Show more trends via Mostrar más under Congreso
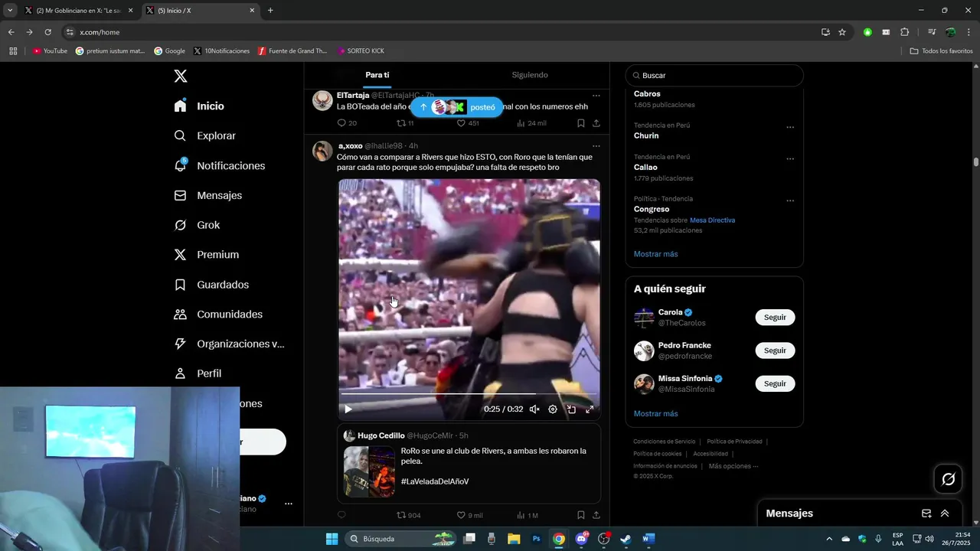980x551 pixels. [x=655, y=254]
